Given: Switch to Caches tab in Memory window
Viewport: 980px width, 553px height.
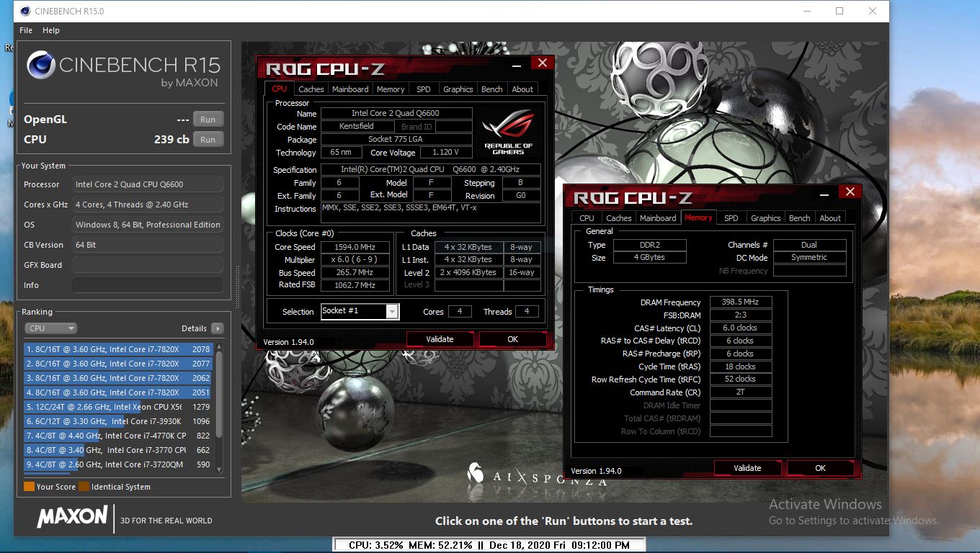Looking at the screenshot, I should click(619, 218).
